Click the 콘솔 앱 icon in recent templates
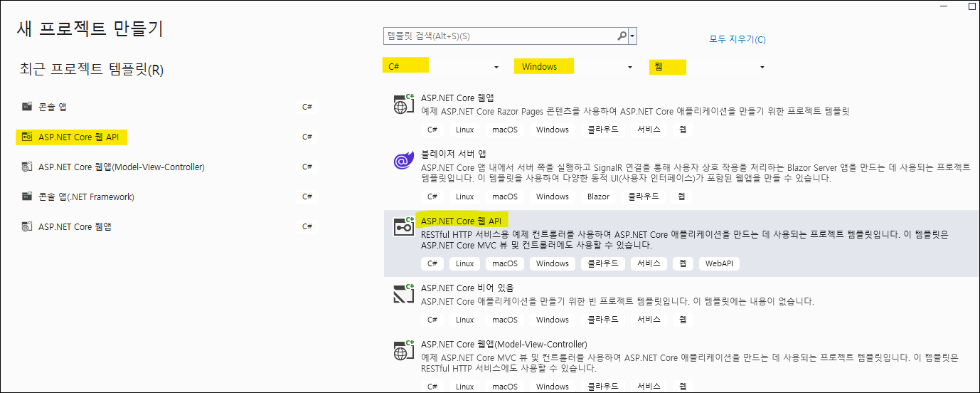The image size is (980, 393). (27, 107)
